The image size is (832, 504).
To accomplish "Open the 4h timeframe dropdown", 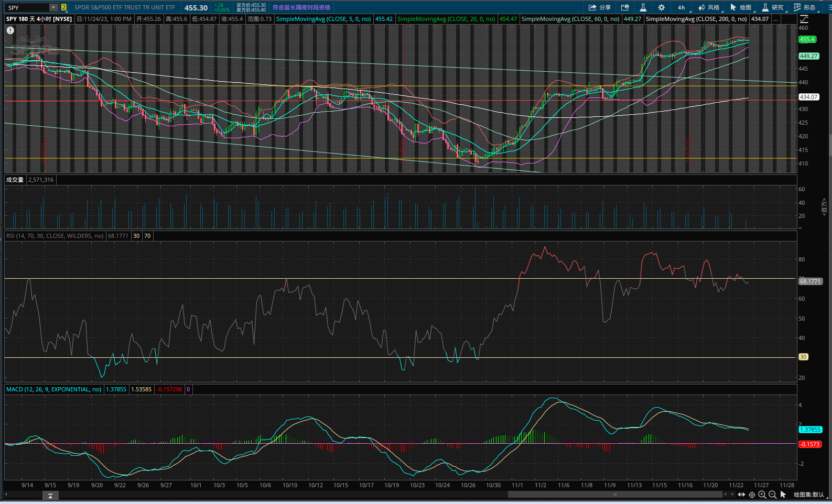I will [x=683, y=7].
